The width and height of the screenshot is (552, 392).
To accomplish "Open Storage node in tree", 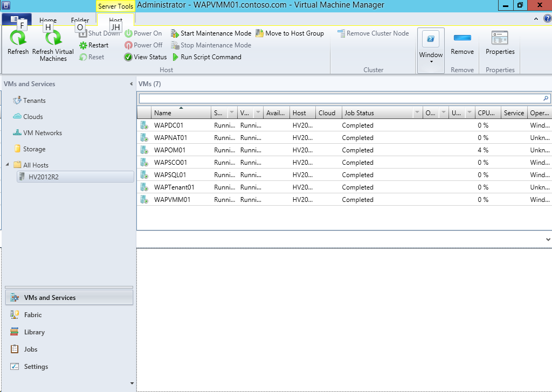I will (30, 149).
